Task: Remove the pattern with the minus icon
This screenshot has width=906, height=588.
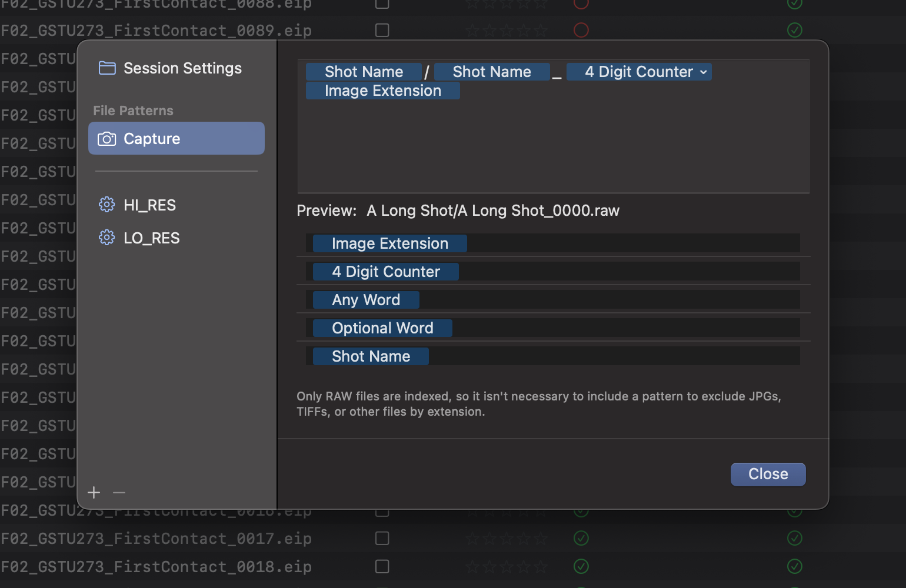Action: point(119,492)
